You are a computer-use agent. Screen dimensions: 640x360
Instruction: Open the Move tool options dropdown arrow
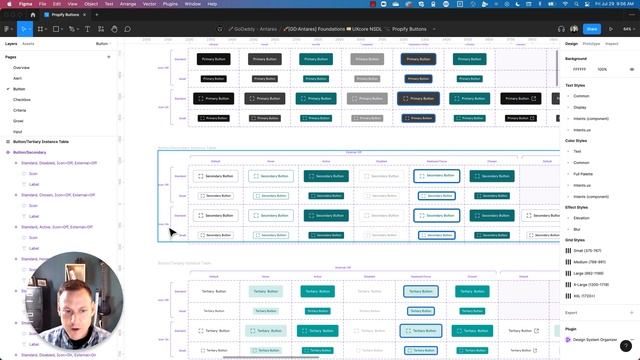pos(31,29)
